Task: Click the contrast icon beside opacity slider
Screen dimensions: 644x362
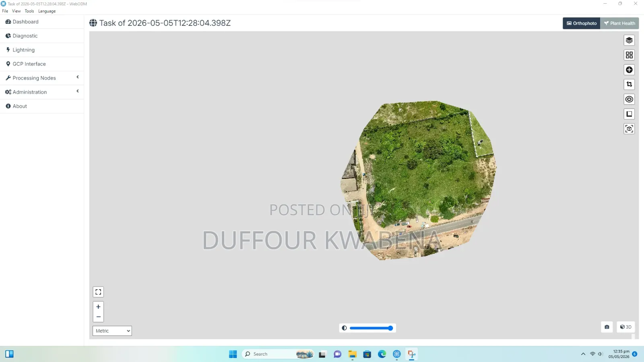Action: [344, 328]
